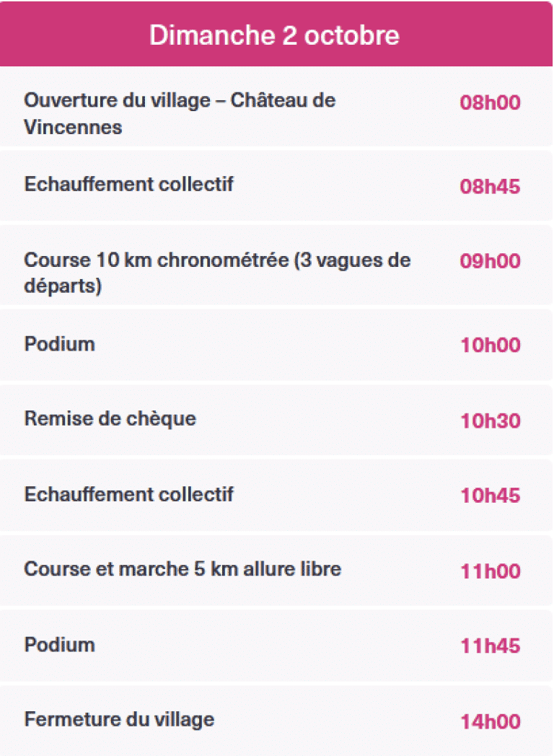Viewport: 554px width, 756px height.
Task: Click the 08h00 time label
Action: pos(490,102)
